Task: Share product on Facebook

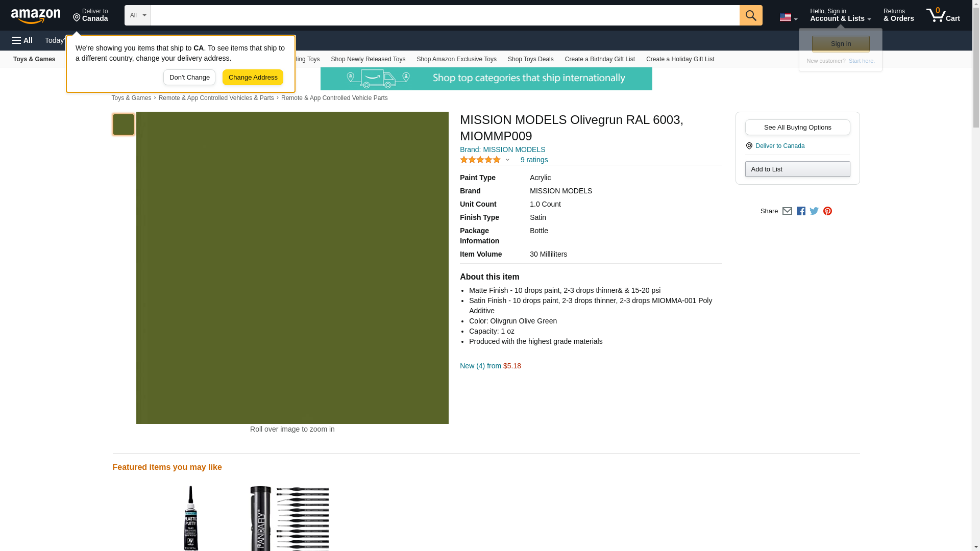Action: click(801, 211)
